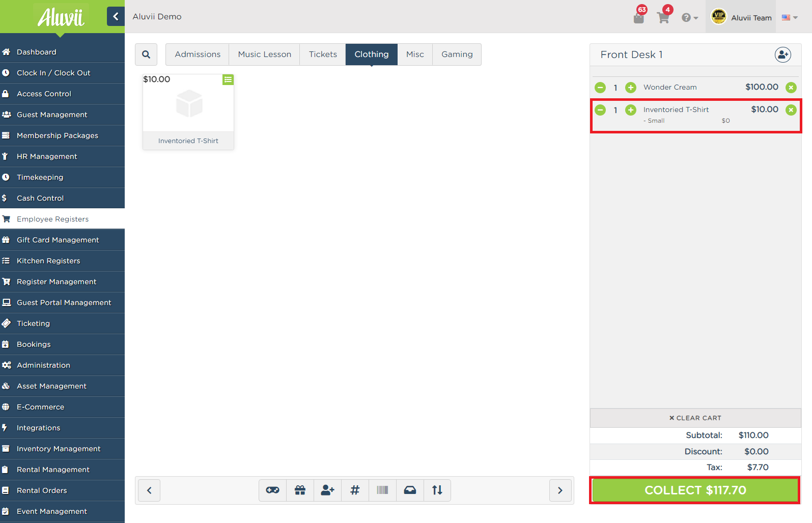Open Kitchen Registers in the sidebar
Viewport: 812px width, 523px height.
point(62,261)
